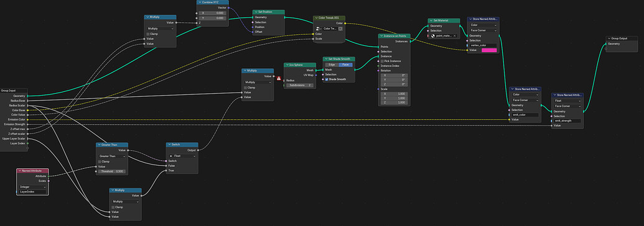Click the True input socket on Switch node
Viewport: 644px width, 226px height.
(166, 170)
